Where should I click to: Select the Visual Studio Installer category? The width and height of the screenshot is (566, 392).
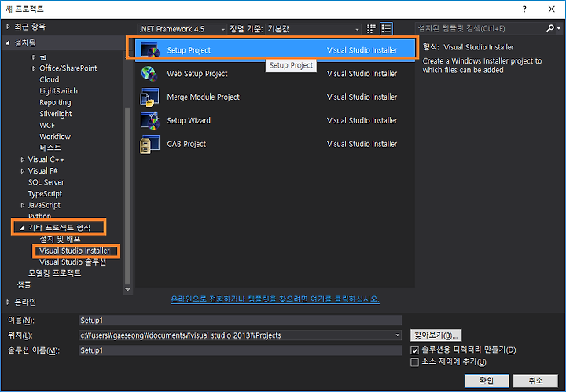tap(75, 251)
